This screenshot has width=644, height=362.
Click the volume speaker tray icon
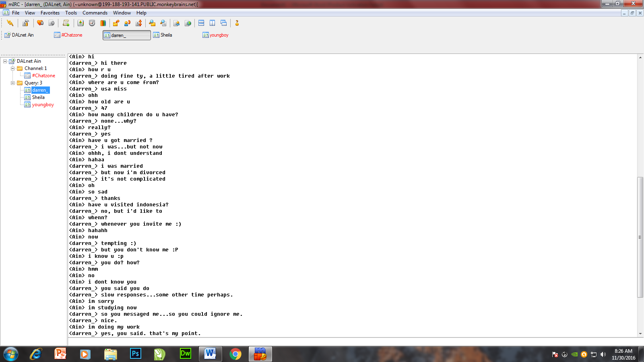coord(603,354)
